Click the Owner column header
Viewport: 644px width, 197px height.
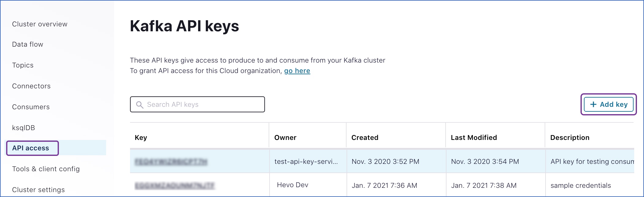pos(285,137)
